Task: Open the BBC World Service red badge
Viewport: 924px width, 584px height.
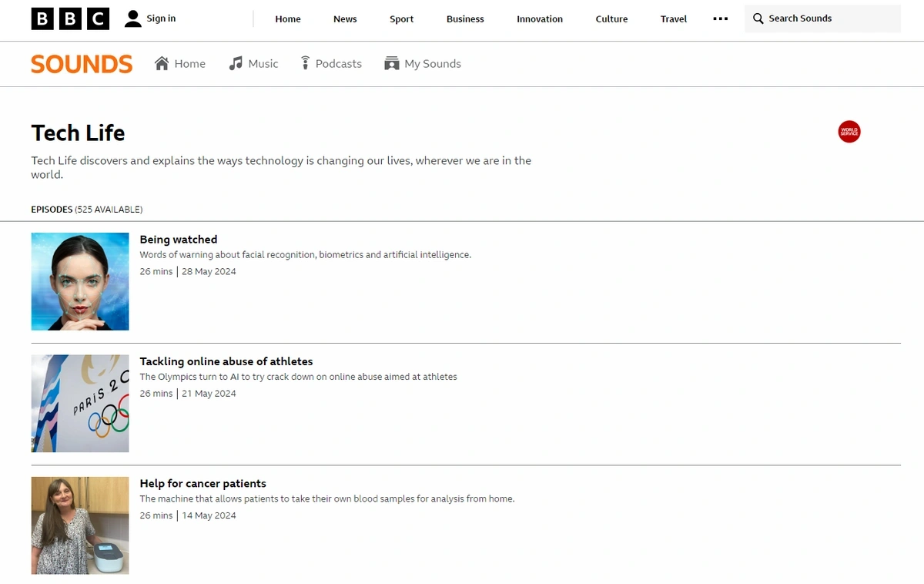Action: pos(849,132)
